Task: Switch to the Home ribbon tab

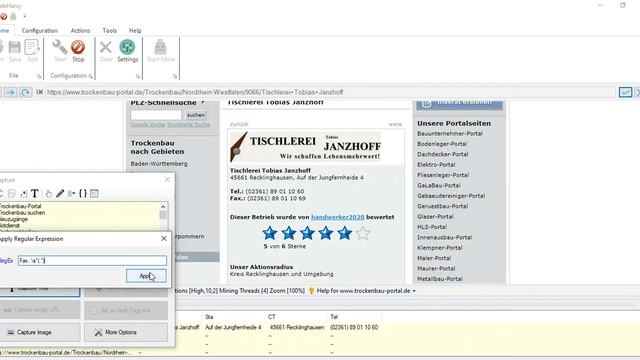Action: [x=4, y=31]
